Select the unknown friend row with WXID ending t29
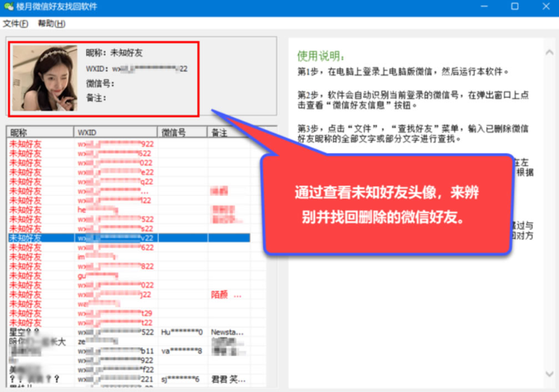Viewport: 559px width, 392px height. (x=129, y=314)
